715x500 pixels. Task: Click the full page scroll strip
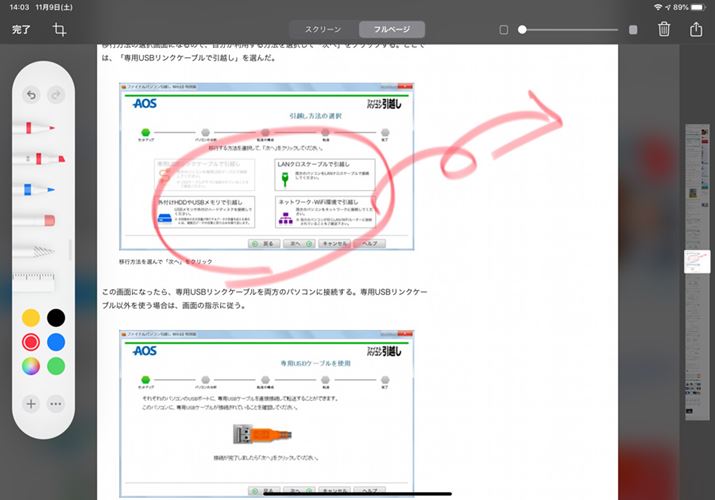coord(697,272)
